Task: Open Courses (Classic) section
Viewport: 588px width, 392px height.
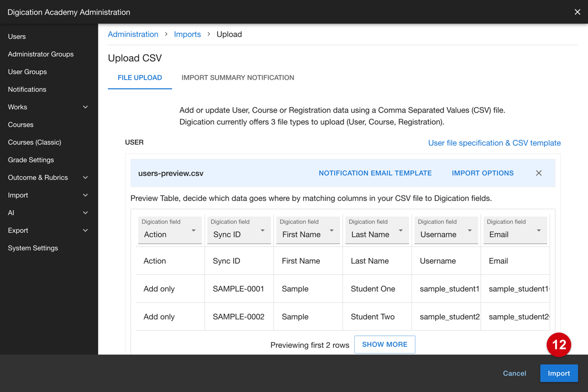Action: (x=35, y=142)
